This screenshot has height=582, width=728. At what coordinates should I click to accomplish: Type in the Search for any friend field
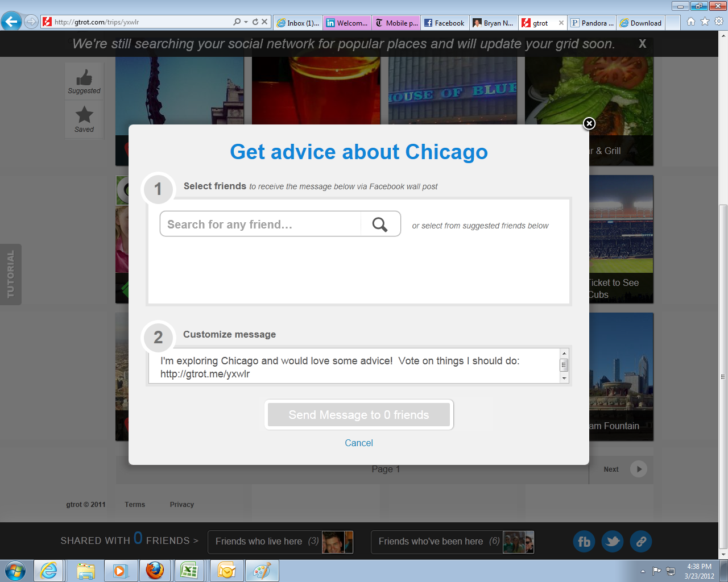click(260, 225)
